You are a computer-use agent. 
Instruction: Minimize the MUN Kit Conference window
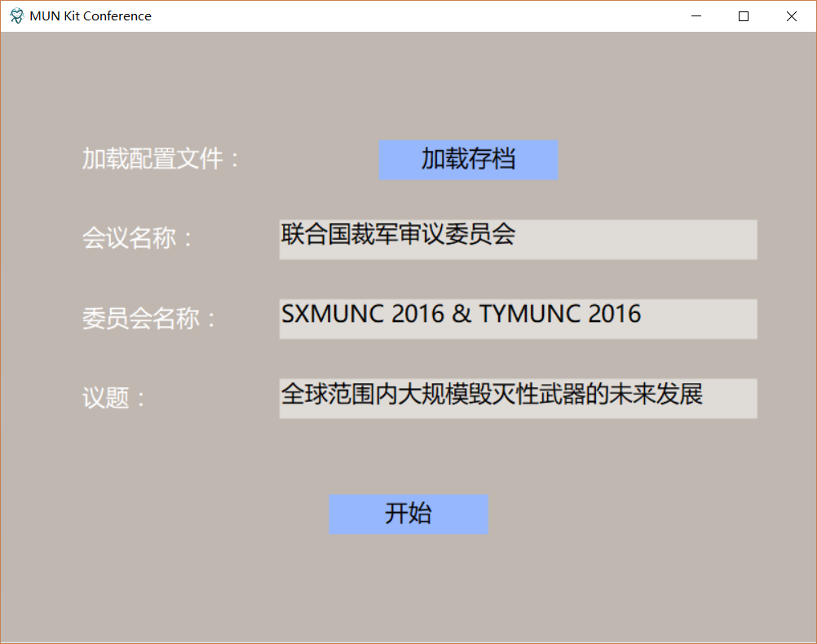click(696, 16)
